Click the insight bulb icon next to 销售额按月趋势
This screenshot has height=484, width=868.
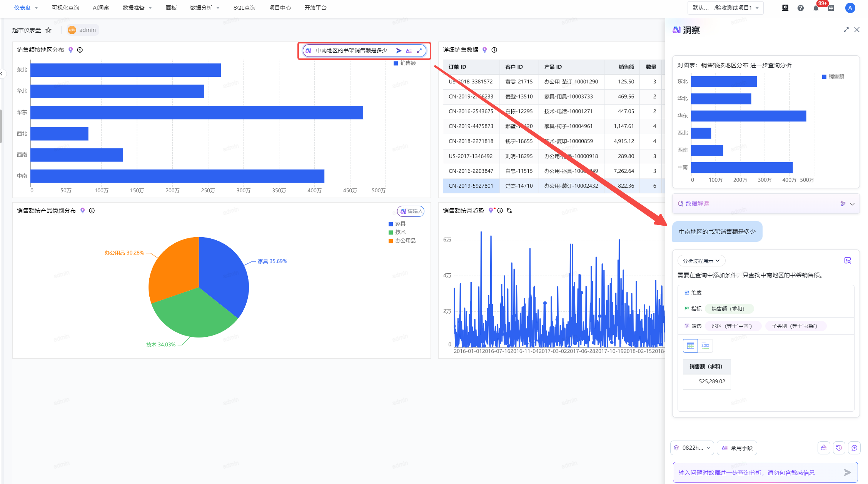click(x=491, y=211)
